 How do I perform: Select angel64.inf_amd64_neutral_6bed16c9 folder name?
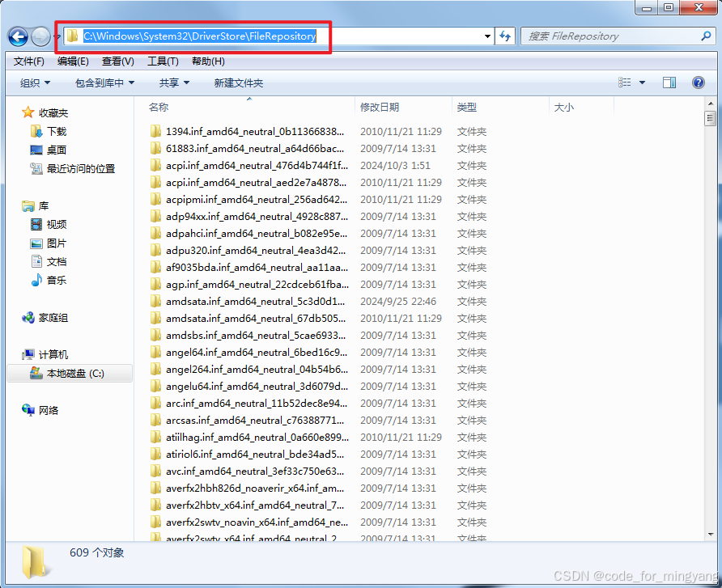coord(257,353)
